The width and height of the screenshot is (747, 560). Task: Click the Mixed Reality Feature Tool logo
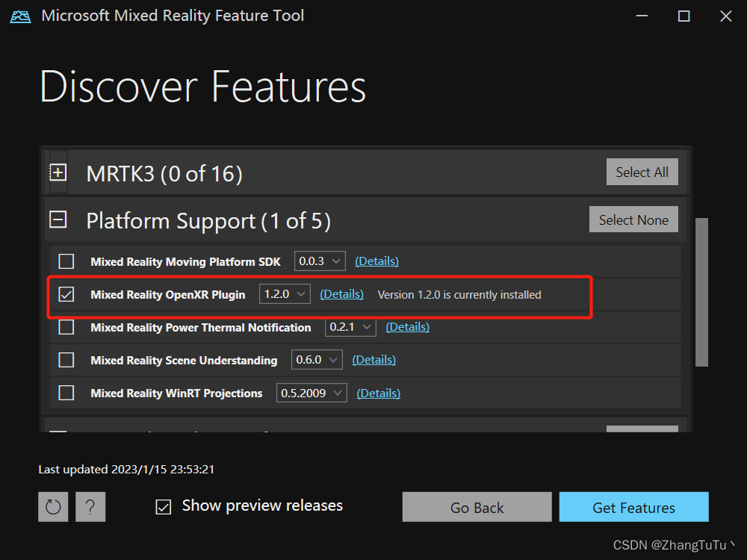coord(19,15)
